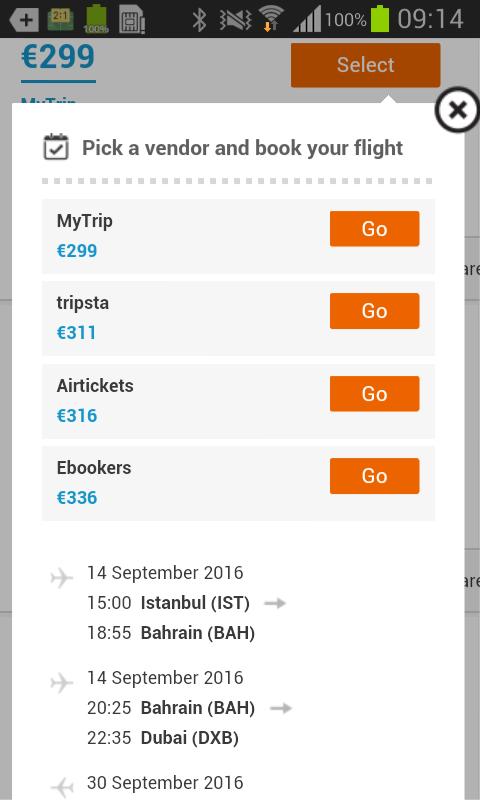Viewport: 480px width, 800px height.
Task: Tap plane icon beside Bahrain to Dubai leg
Action: click(62, 683)
